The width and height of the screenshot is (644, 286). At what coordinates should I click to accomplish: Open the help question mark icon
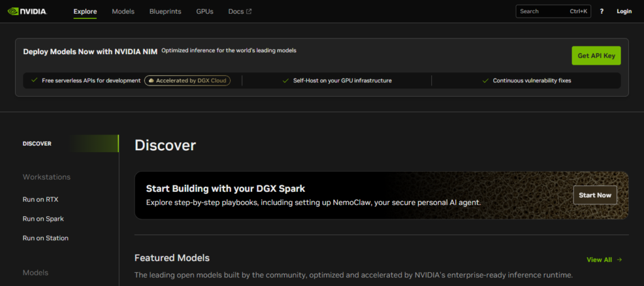[x=602, y=11]
